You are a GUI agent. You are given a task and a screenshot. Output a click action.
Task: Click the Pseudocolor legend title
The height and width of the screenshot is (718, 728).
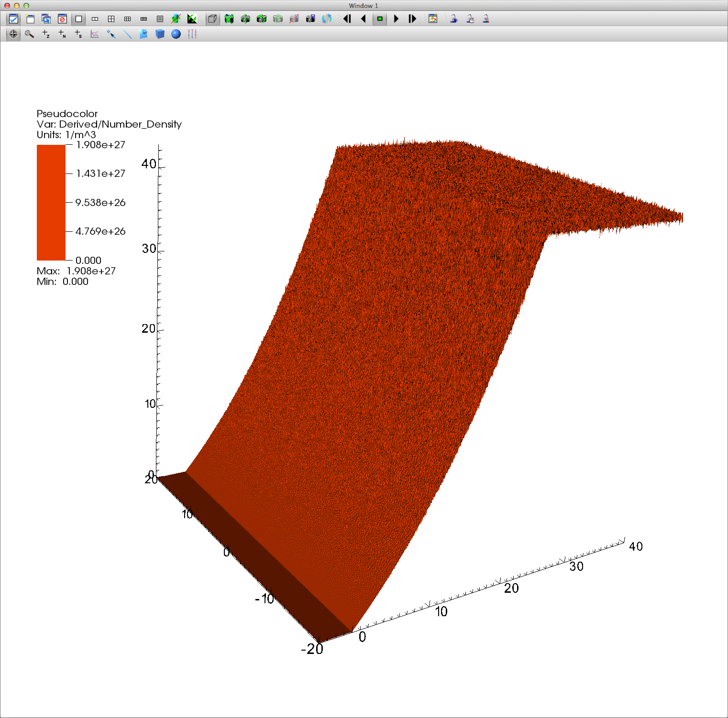click(x=67, y=114)
